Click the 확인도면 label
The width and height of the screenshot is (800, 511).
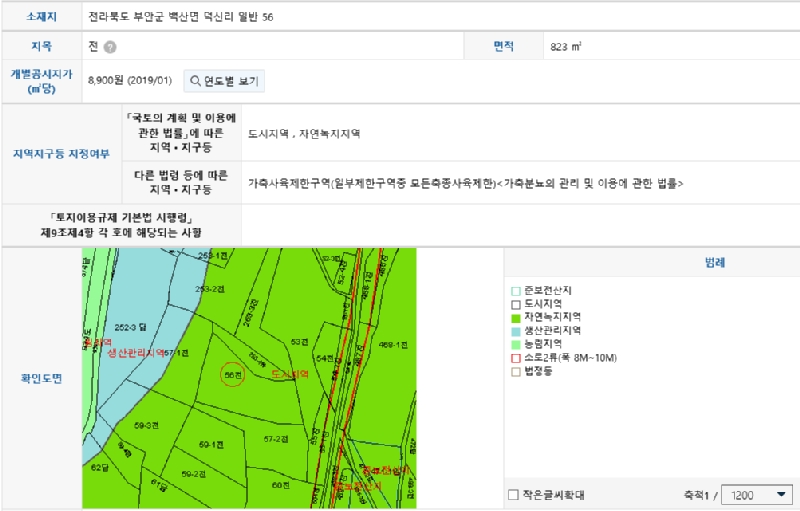(41, 378)
